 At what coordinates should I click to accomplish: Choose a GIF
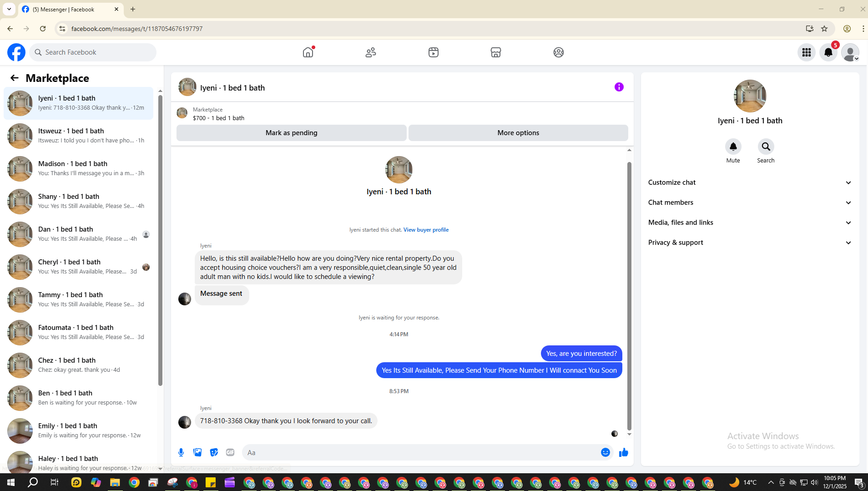pos(230,452)
